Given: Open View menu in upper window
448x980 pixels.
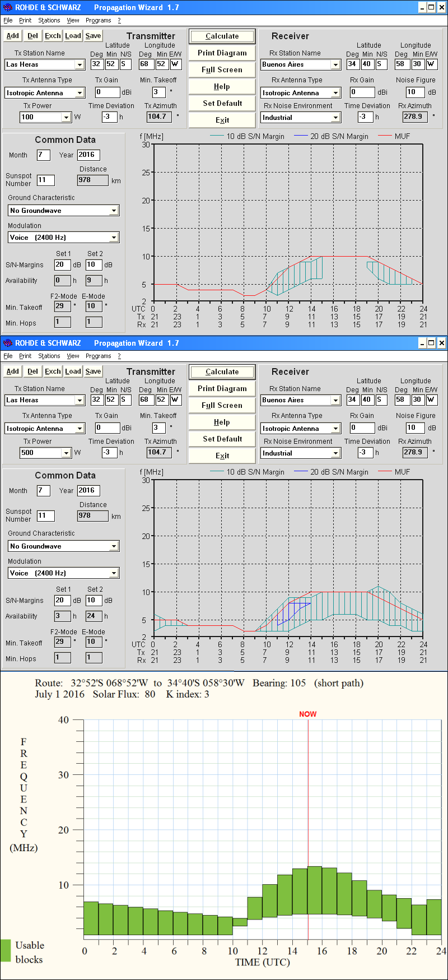Looking at the screenshot, I should [73, 20].
